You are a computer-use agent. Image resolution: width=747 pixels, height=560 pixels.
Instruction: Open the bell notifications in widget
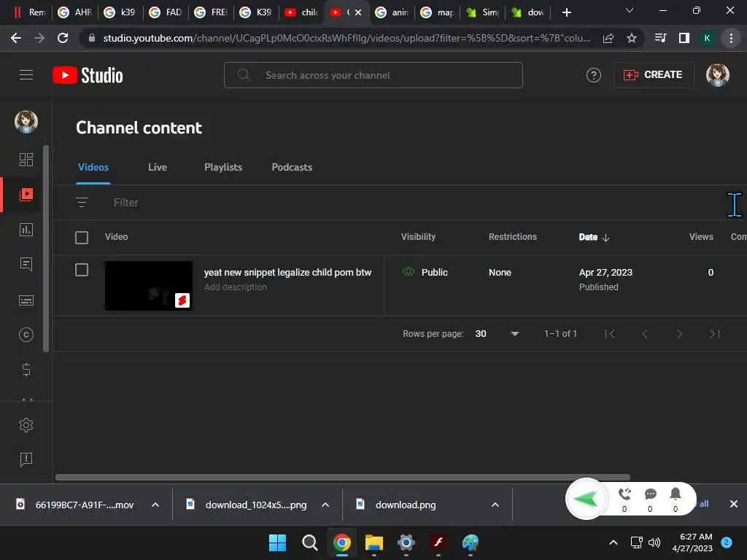676,494
